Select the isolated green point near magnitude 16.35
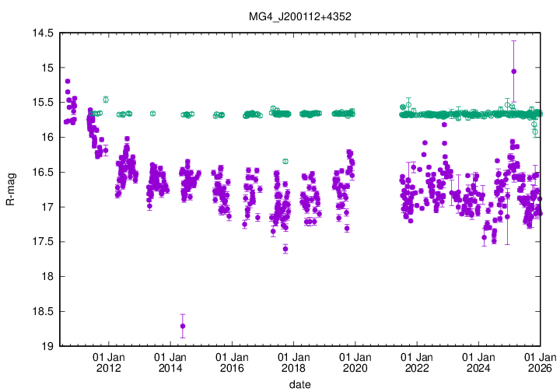Viewport: 560px width, 392px height. pos(285,161)
